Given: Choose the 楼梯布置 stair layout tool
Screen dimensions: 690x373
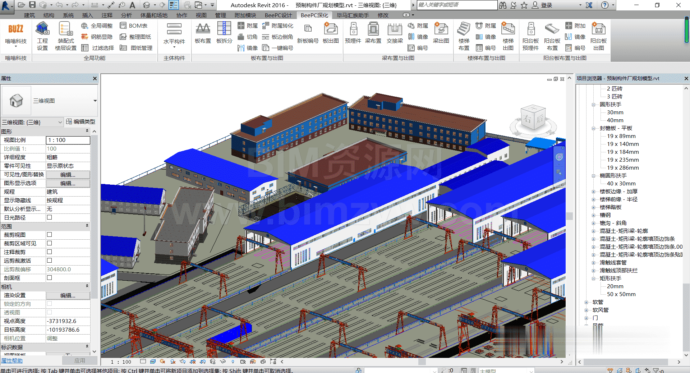Looking at the screenshot, I should pyautogui.click(x=464, y=36).
